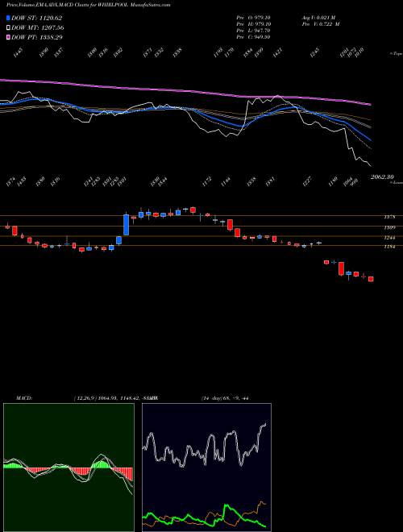
Task: Click the last red candlestick on right
Action: pos(371,279)
